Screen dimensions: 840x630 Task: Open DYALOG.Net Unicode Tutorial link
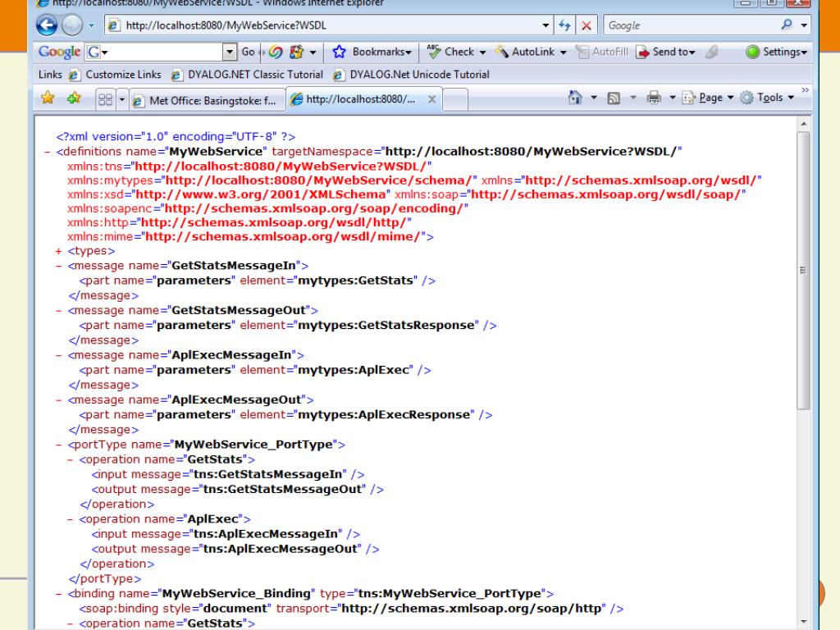click(412, 75)
